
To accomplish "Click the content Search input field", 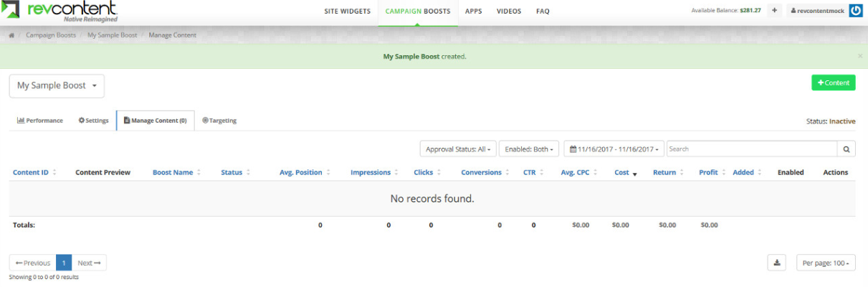I will 751,149.
